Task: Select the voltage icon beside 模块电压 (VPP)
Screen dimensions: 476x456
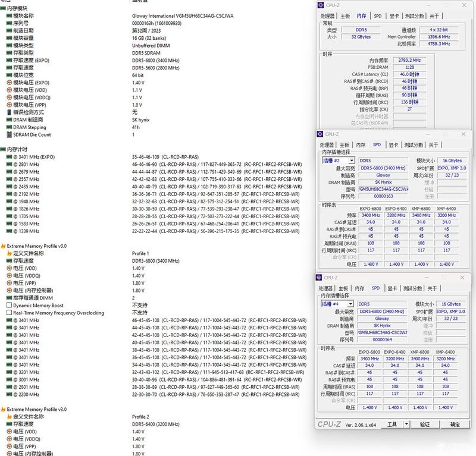Action: [9, 105]
